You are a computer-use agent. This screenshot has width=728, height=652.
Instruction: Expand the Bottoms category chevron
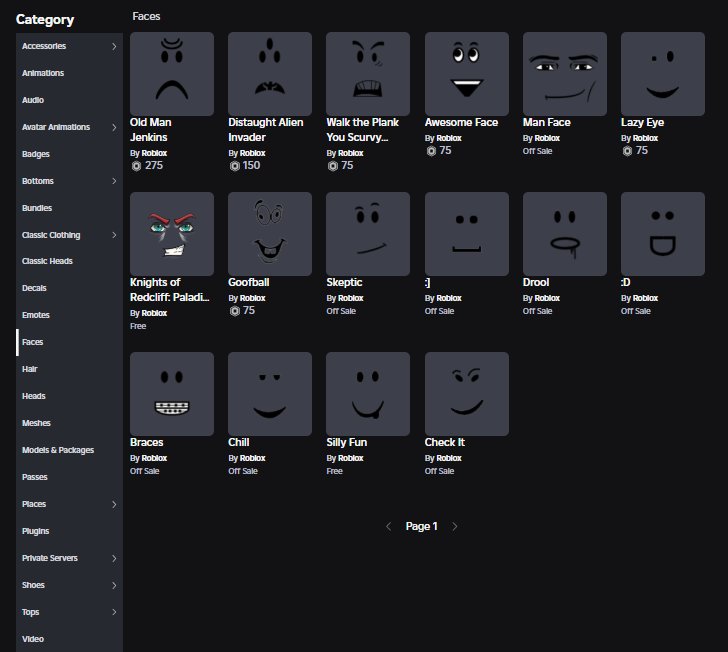(114, 181)
